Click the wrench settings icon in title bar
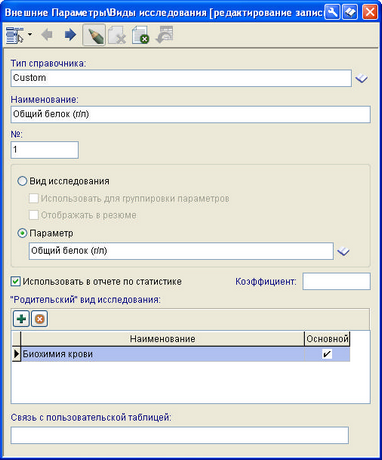The width and height of the screenshot is (382, 460). pyautogui.click(x=331, y=12)
